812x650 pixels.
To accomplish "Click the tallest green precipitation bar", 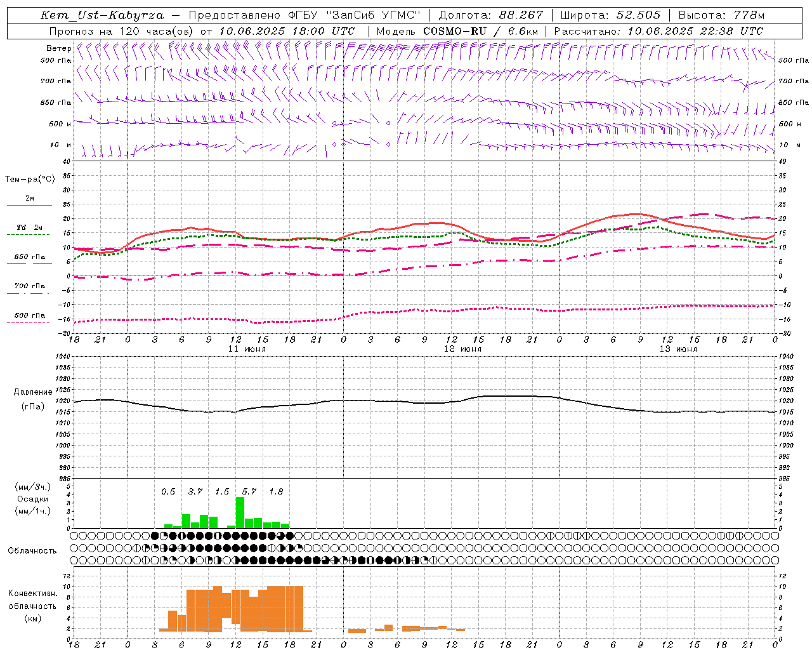I will pyautogui.click(x=240, y=512).
